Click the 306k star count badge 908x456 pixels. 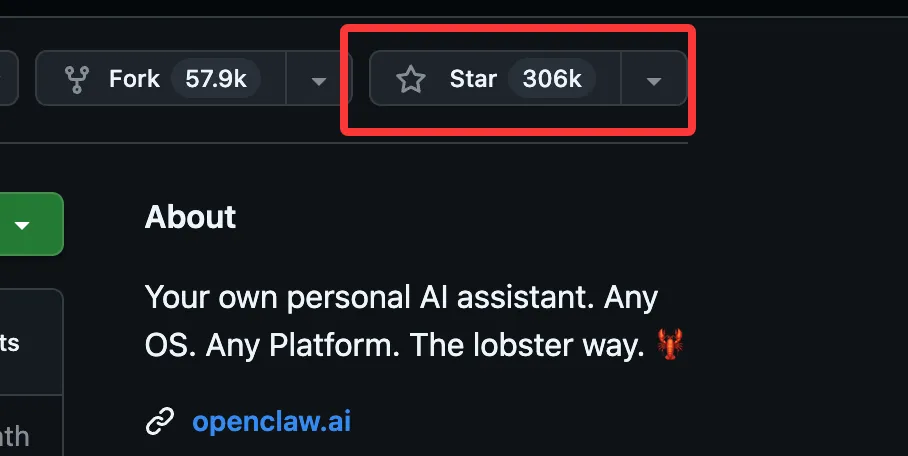tap(552, 79)
